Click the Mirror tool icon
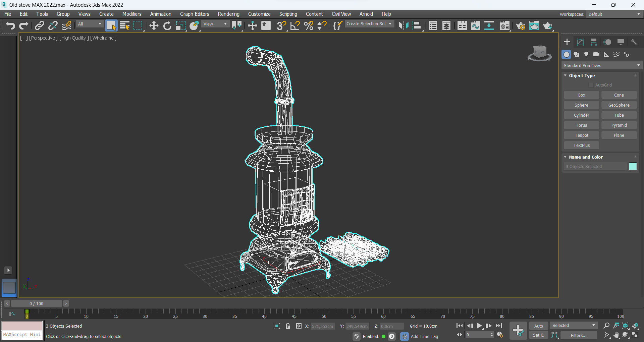Screen dimensions: 644x342 [404, 25]
